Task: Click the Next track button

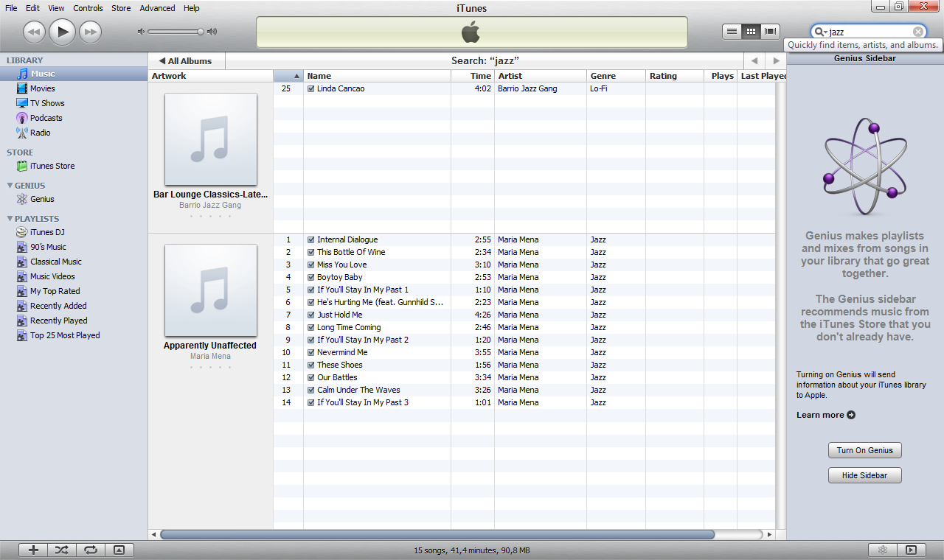Action: [90, 32]
